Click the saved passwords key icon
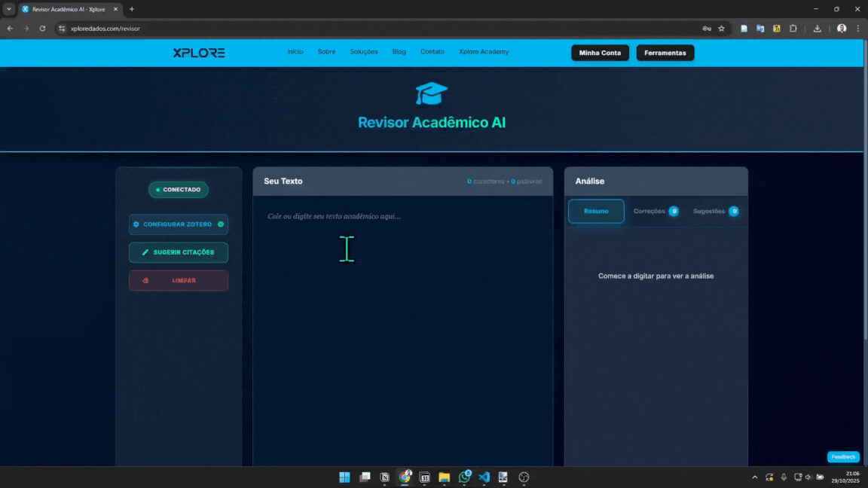Viewport: 868px width, 488px height. coord(707,29)
